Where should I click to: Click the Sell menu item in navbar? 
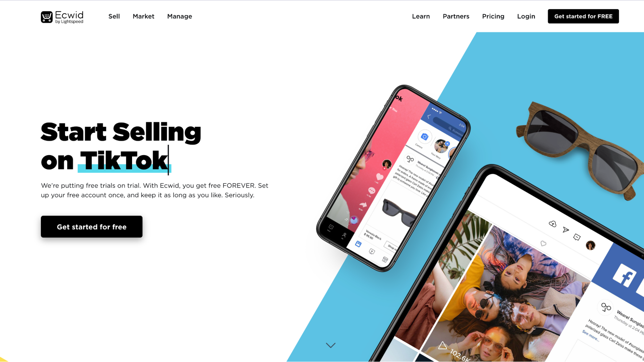(x=114, y=16)
